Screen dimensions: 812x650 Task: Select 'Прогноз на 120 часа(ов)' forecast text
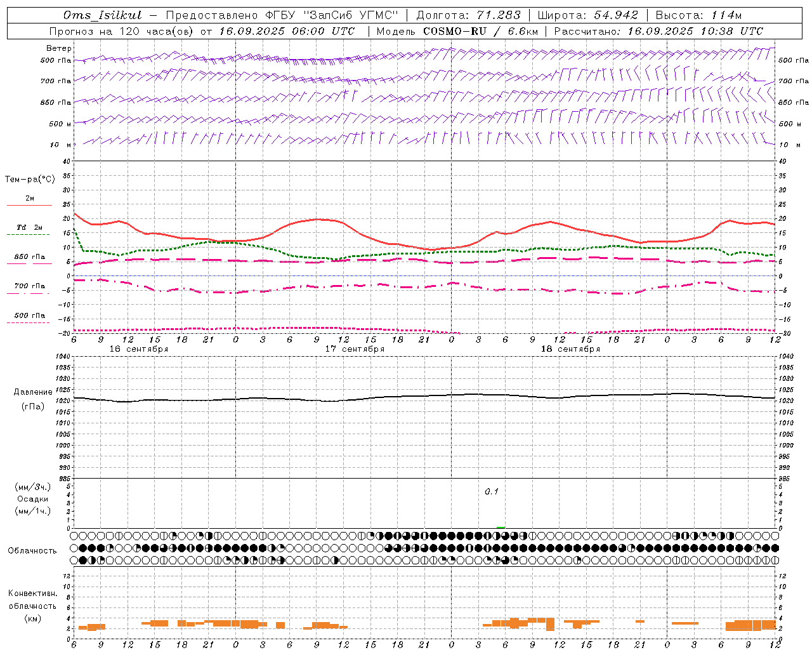pos(122,31)
